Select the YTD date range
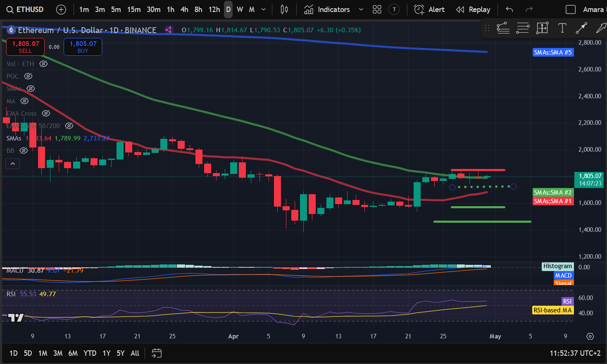This screenshot has height=364, width=607. (x=90, y=353)
